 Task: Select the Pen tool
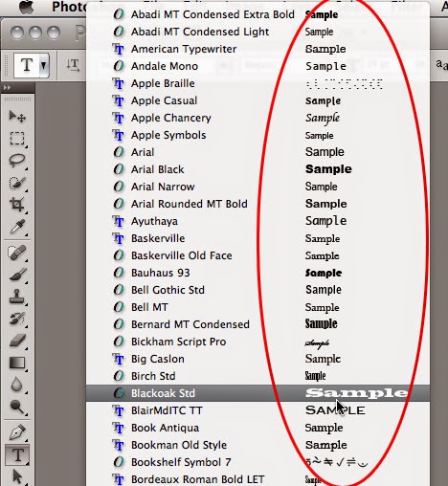(x=17, y=432)
